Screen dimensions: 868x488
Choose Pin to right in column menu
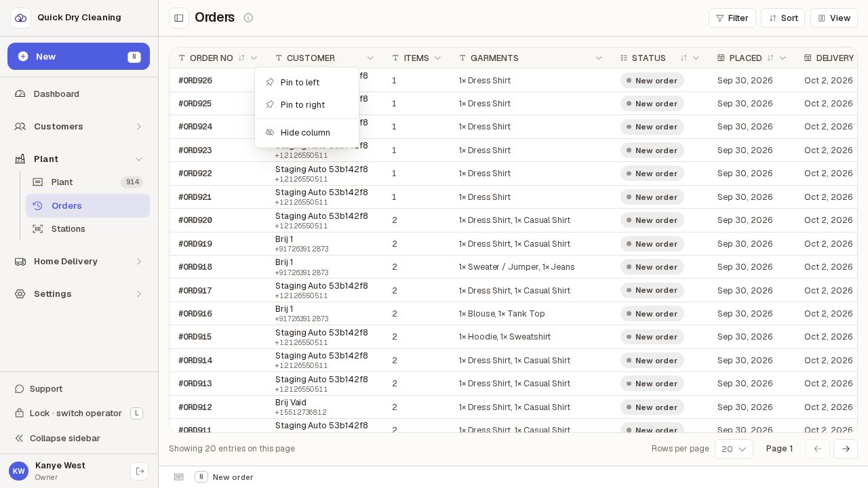307,105
